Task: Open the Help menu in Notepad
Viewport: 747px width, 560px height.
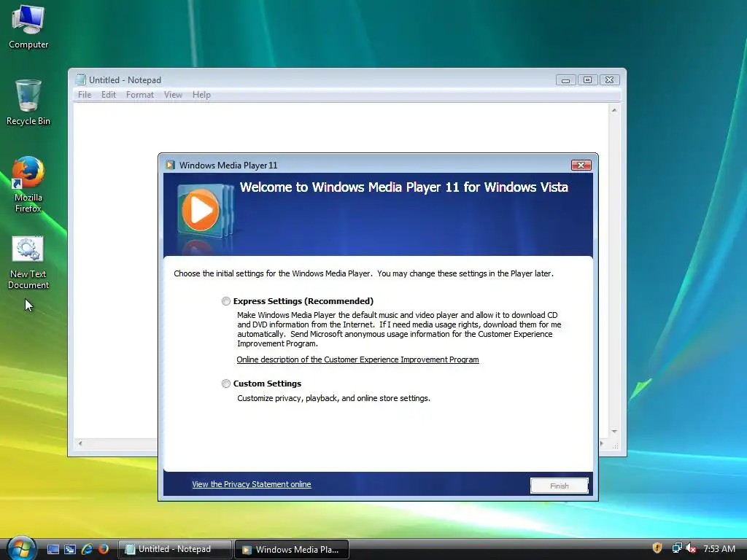Action: coord(201,95)
